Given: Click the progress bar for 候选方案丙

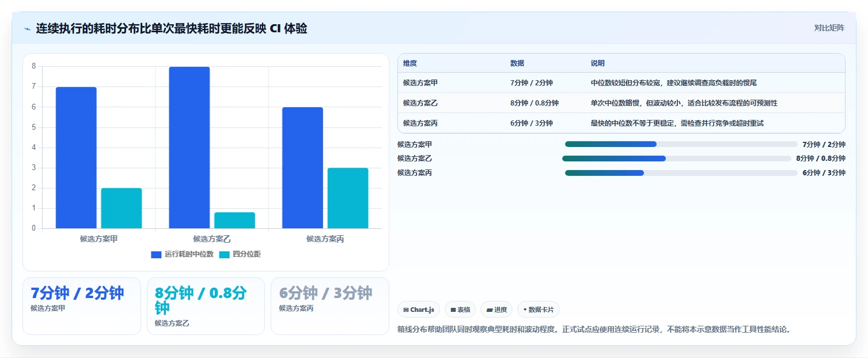Looking at the screenshot, I should point(681,172).
